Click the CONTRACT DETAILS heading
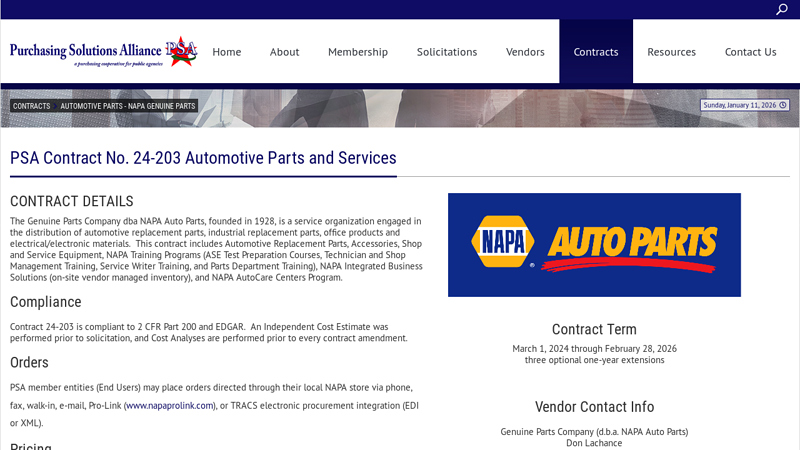This screenshot has height=450, width=800. tap(71, 202)
